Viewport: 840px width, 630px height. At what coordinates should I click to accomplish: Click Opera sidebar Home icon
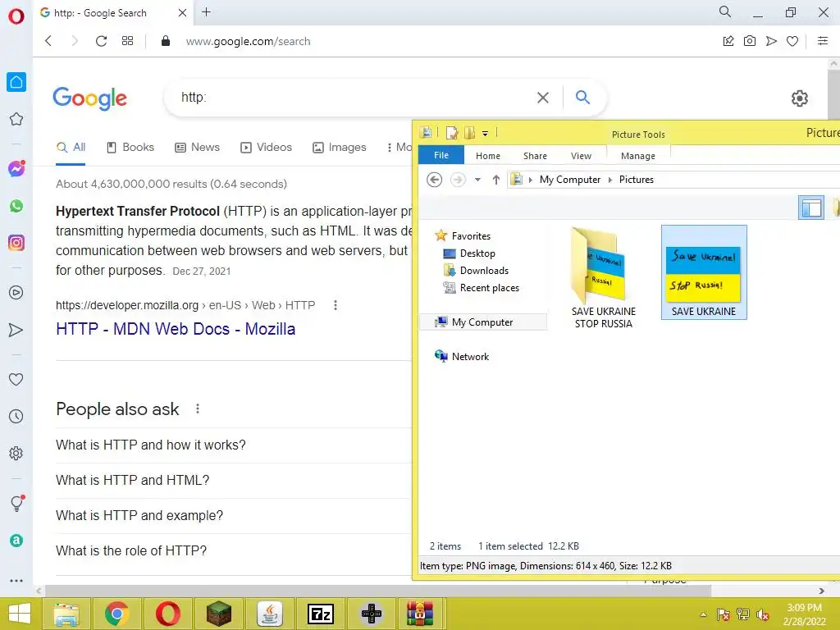pyautogui.click(x=16, y=82)
